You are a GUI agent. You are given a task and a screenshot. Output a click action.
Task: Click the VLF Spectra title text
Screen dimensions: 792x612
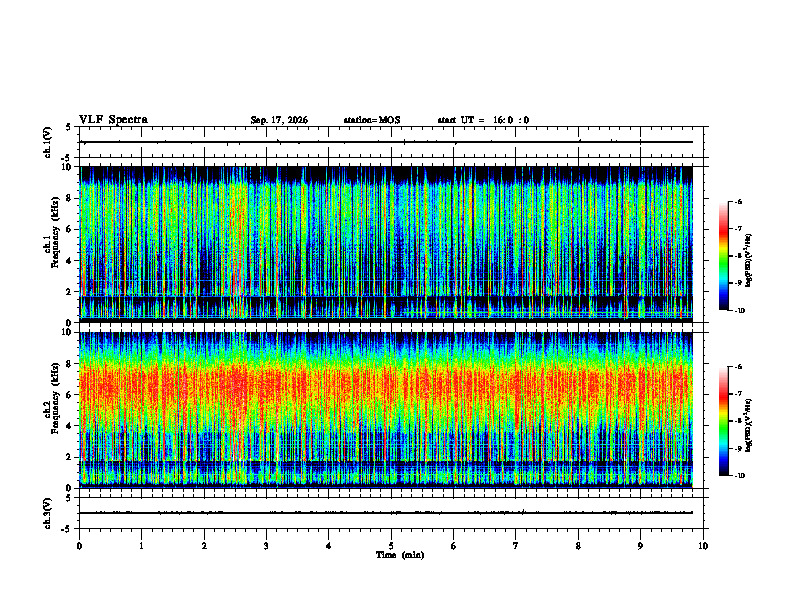(x=113, y=120)
